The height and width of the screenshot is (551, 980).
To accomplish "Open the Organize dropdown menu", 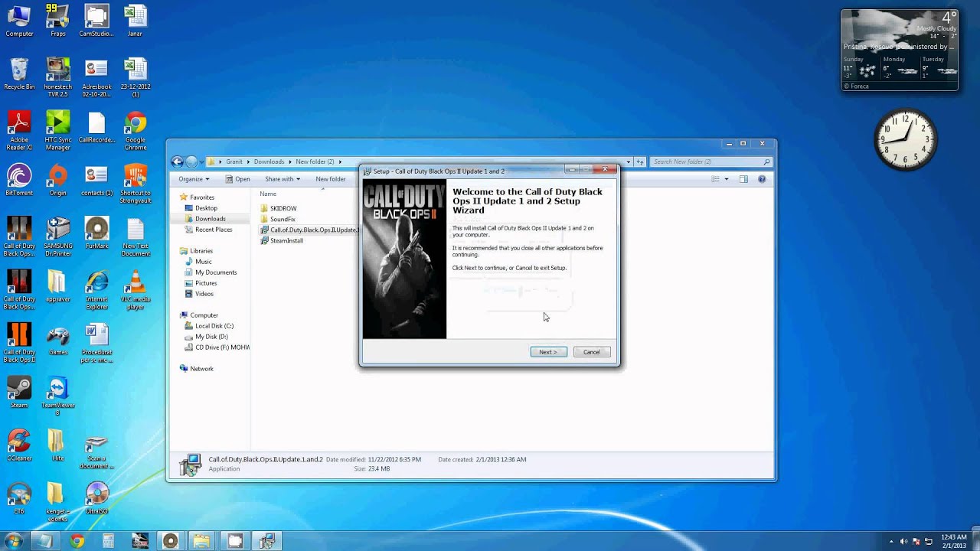I will point(194,179).
